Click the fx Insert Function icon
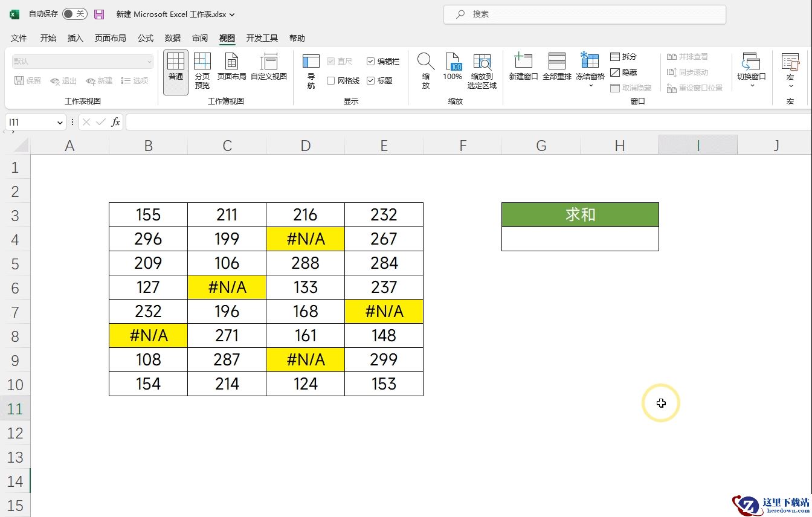 [x=115, y=123]
